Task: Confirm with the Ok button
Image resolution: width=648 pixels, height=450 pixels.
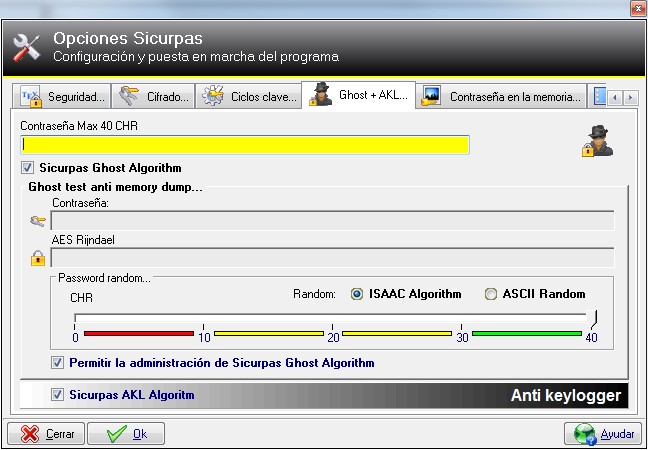Action: pyautogui.click(x=126, y=434)
